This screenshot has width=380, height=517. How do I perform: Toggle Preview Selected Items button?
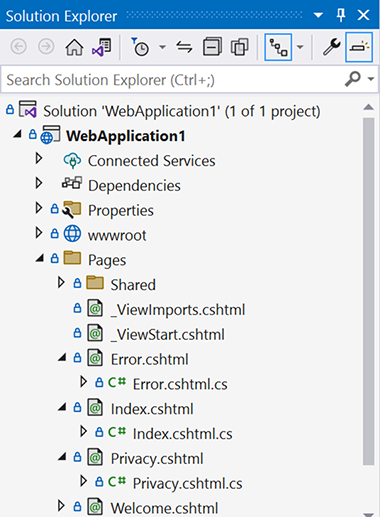[359, 47]
